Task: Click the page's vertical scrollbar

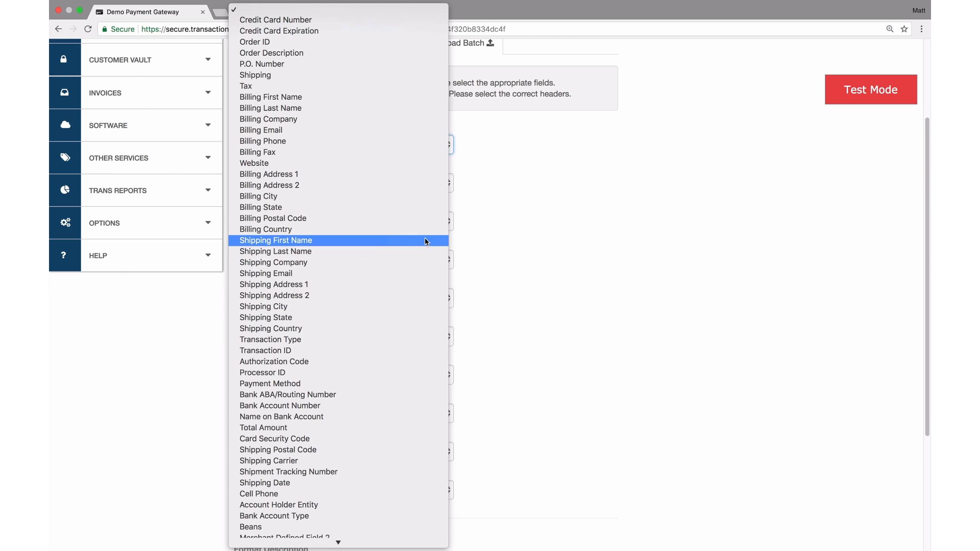Action: (x=927, y=276)
